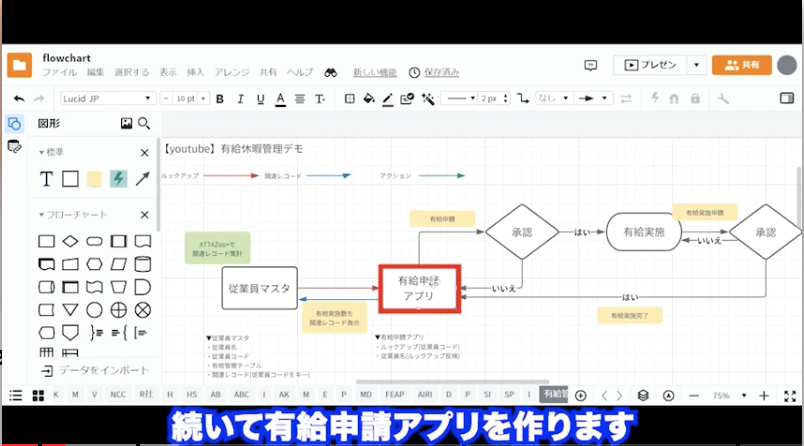Select the fill color bucket icon

368,99
